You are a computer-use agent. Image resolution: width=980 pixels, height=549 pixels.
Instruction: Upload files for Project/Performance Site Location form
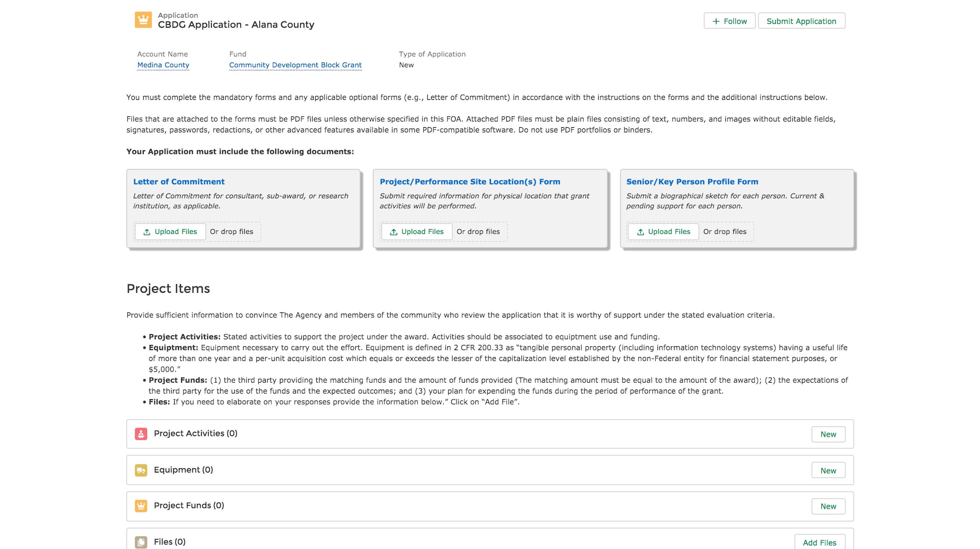pos(417,232)
